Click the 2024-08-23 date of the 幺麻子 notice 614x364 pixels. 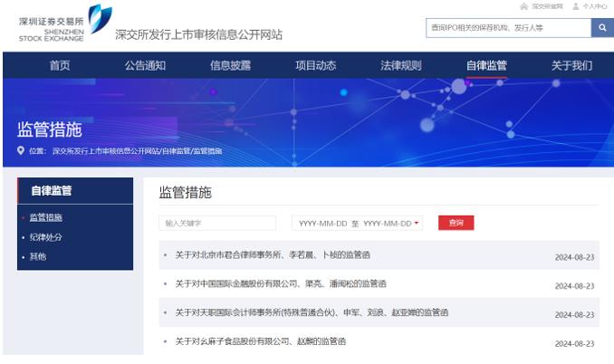pos(574,344)
